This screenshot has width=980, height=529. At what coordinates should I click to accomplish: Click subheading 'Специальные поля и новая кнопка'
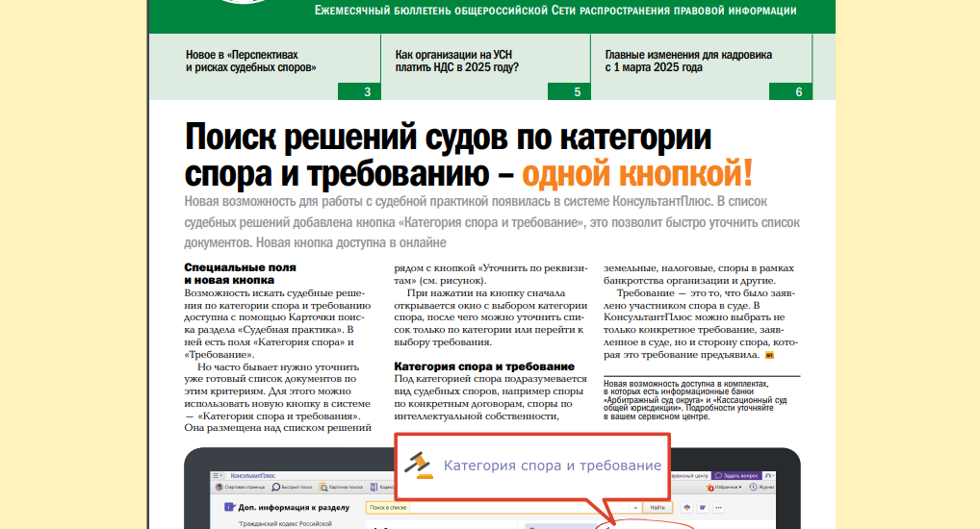point(240,273)
